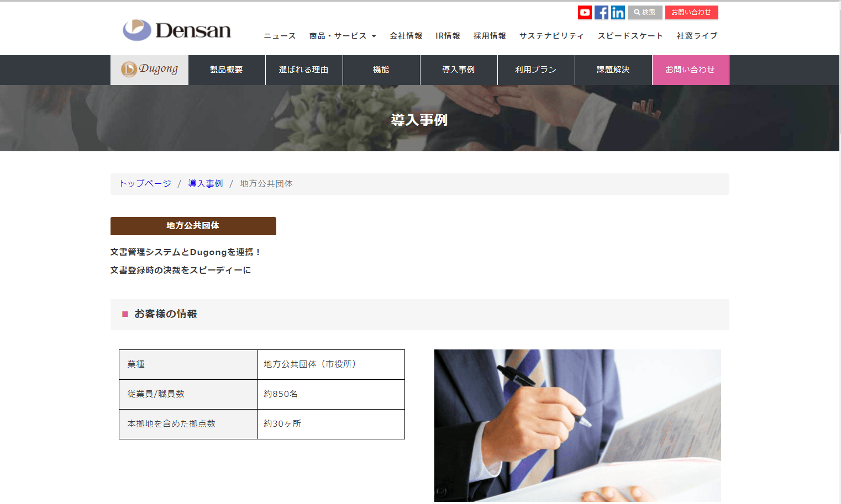Follow the トップページ breadcrumb link
The image size is (841, 504).
[x=145, y=183]
